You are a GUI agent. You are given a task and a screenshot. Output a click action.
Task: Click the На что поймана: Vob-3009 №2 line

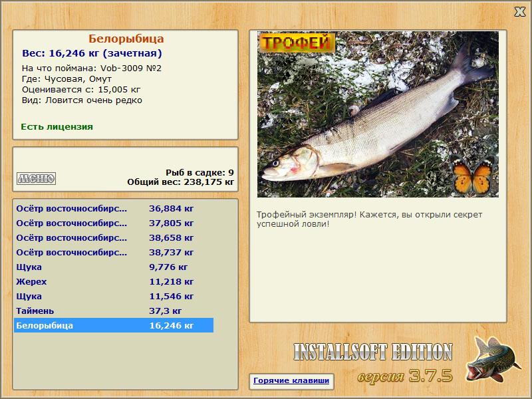pyautogui.click(x=92, y=68)
